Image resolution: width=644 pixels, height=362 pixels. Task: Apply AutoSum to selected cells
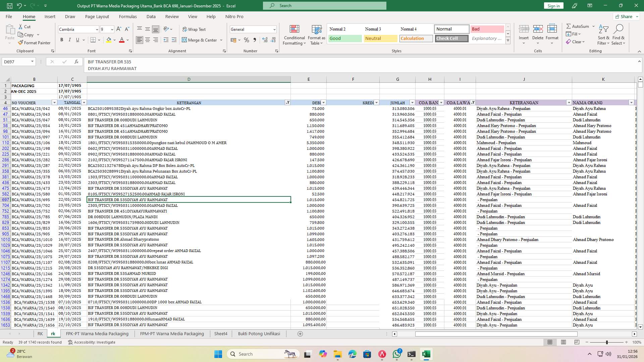click(x=579, y=26)
